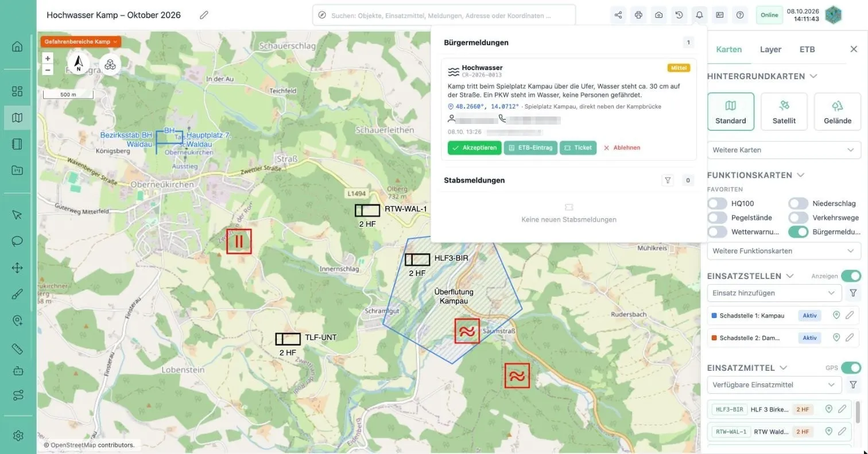This screenshot has height=454, width=868.
Task: Open the Weitere Karten dropdown
Action: pos(784,150)
